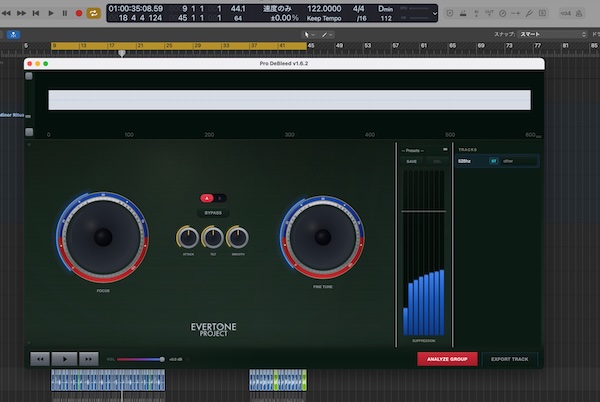Open the スマート snap dropdown
Image resolution: width=600 pixels, height=402 pixels.
pos(553,34)
